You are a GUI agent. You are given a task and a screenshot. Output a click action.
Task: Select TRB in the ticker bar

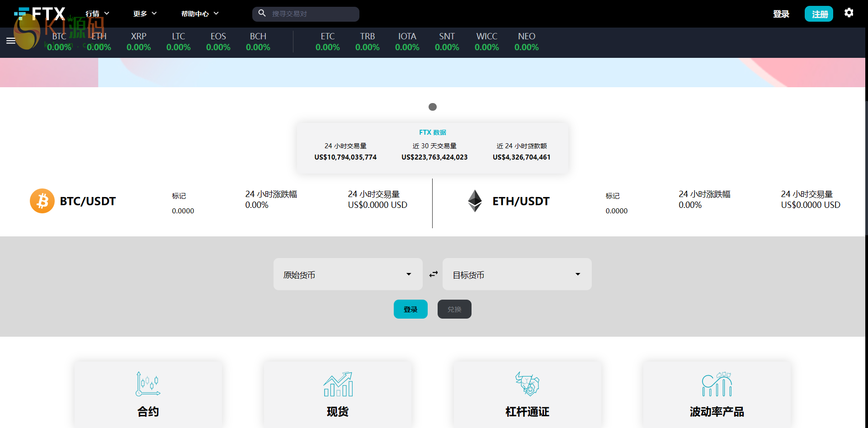click(x=368, y=42)
